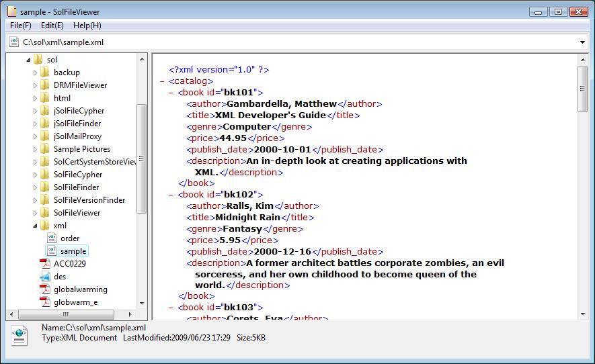
Task: Click the SolCertSystemStoreViewer folder icon
Action: coord(45,162)
